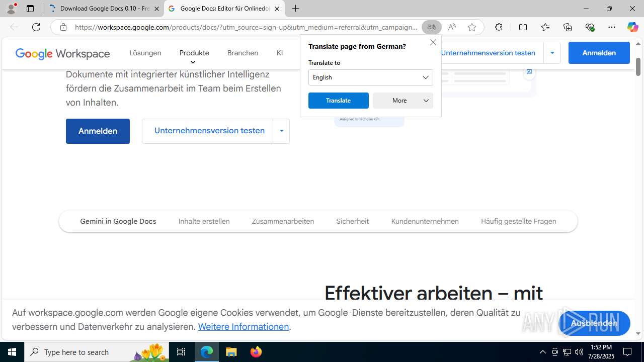Open Favorites list icon
The image size is (644, 362).
[545, 27]
